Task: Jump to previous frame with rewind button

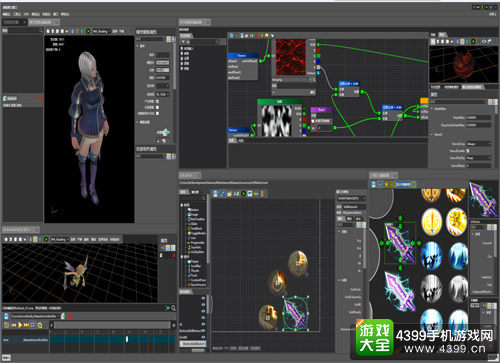Action: (x=14, y=325)
